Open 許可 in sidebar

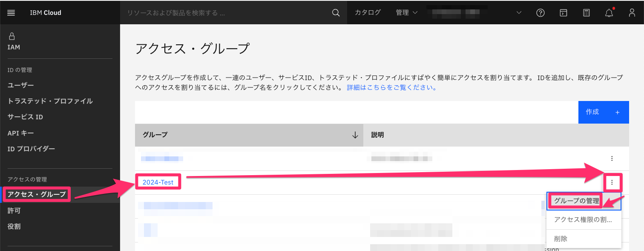coord(14,211)
